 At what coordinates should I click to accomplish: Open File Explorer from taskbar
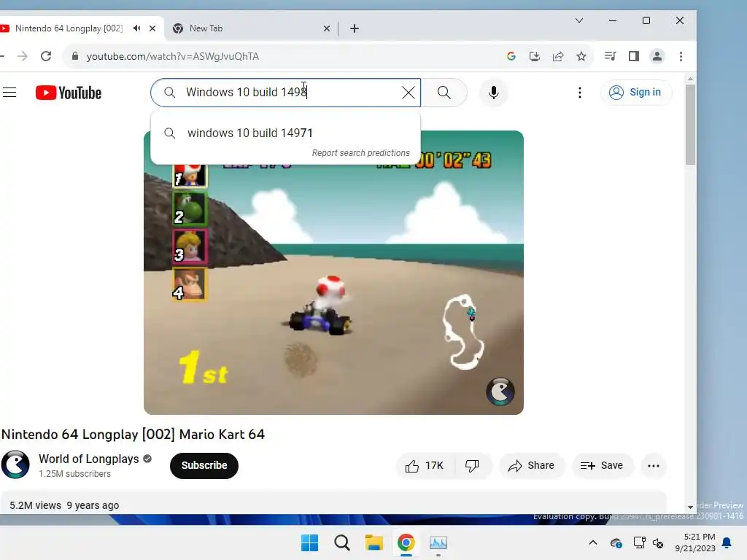[x=374, y=542]
